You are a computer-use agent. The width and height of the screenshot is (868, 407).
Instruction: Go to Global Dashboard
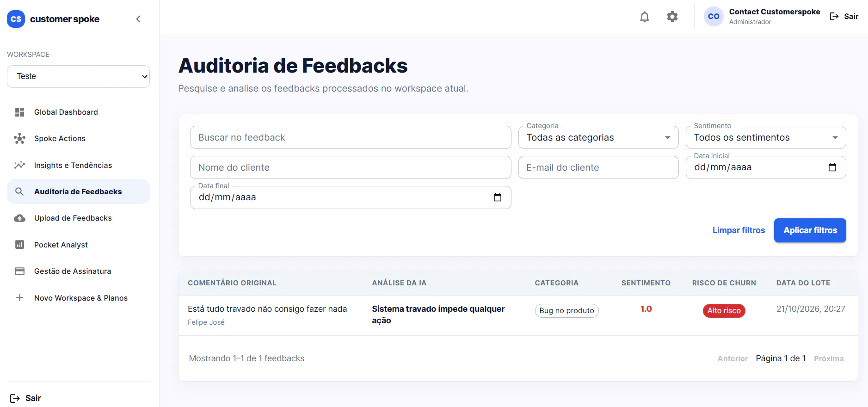tap(78, 112)
